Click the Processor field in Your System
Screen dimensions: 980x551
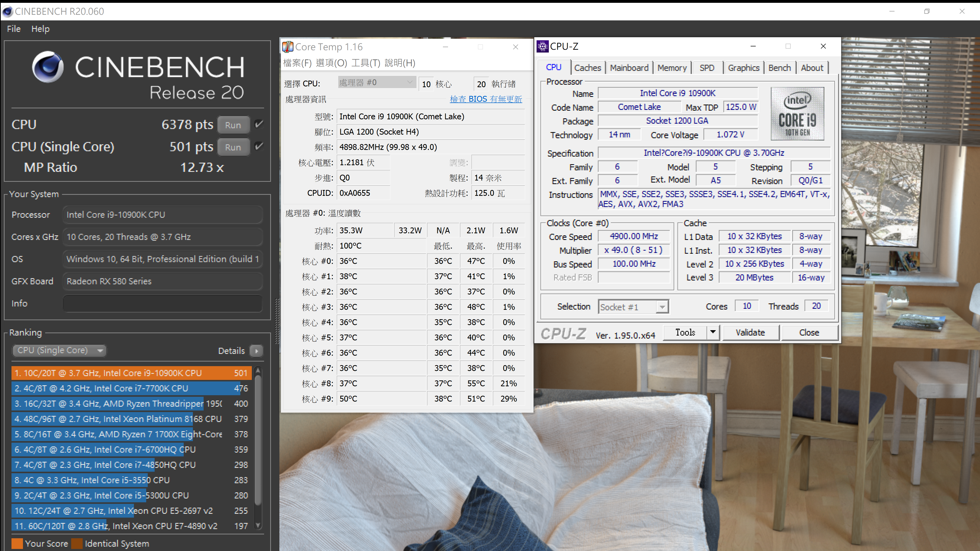pyautogui.click(x=163, y=214)
